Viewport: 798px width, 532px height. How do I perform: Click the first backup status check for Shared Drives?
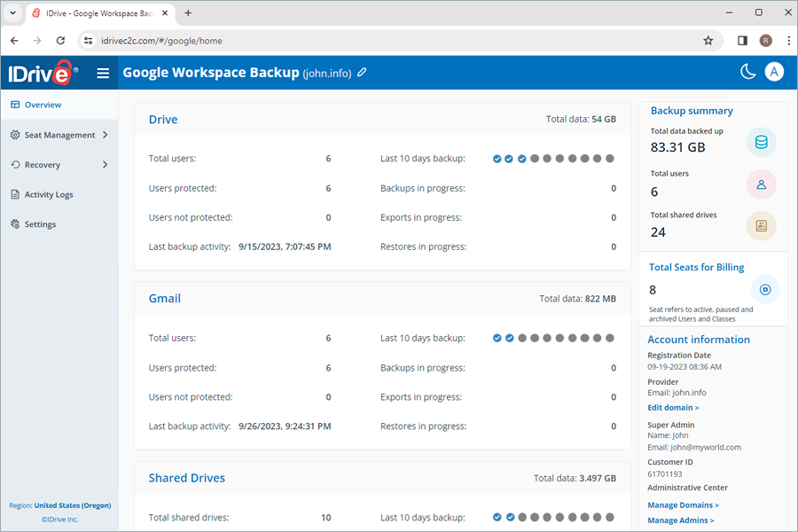[497, 517]
